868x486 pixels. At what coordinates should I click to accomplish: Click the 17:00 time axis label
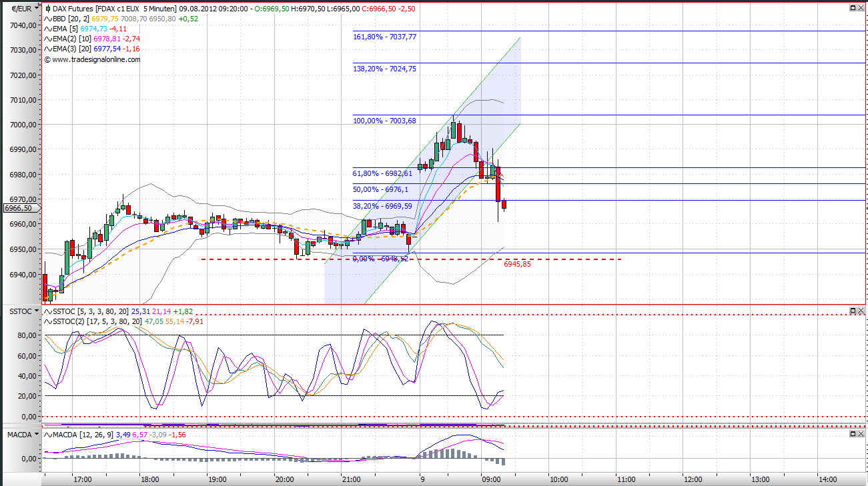point(83,479)
